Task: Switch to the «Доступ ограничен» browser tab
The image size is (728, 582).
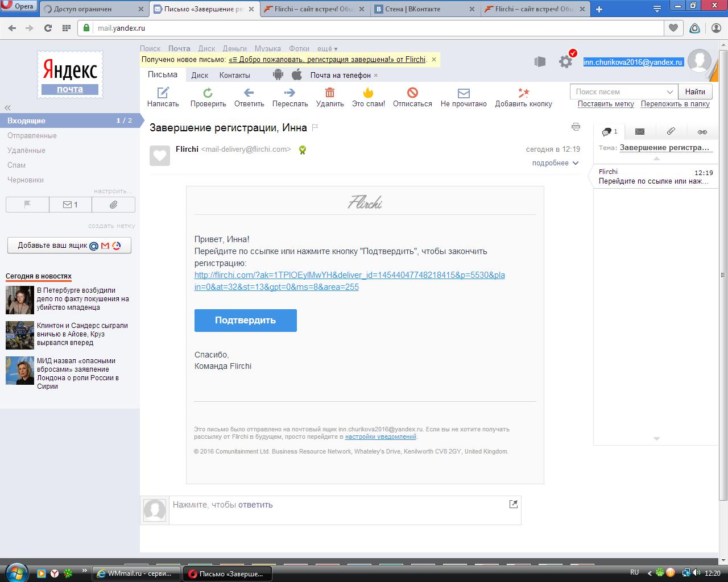Action: (94, 9)
